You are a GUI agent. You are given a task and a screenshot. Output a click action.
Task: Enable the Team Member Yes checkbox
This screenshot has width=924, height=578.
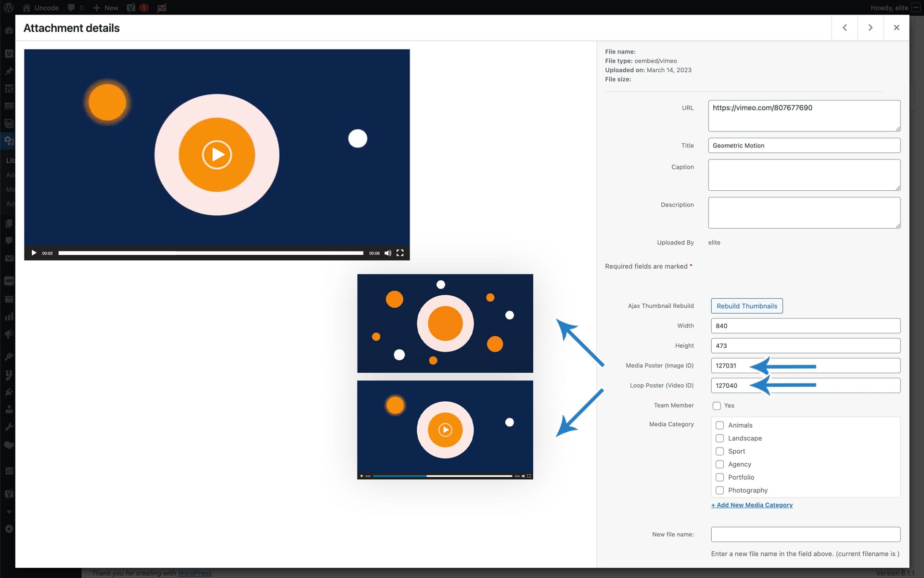point(717,406)
